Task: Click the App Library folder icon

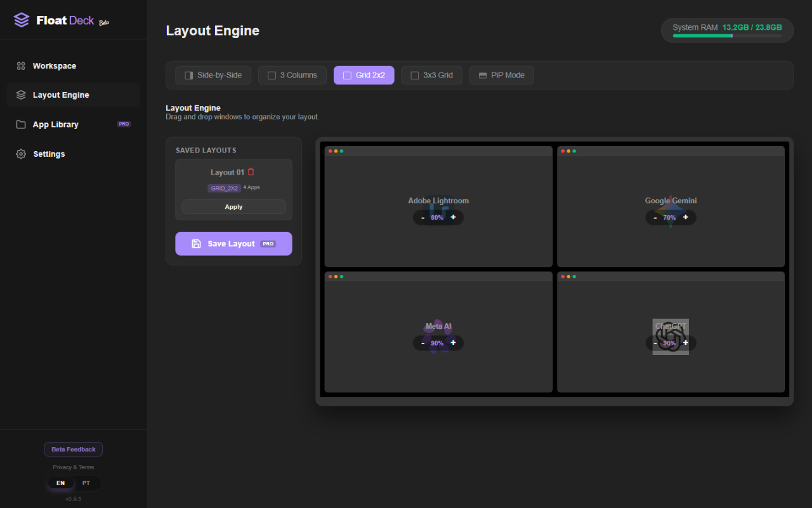Action: 21,124
